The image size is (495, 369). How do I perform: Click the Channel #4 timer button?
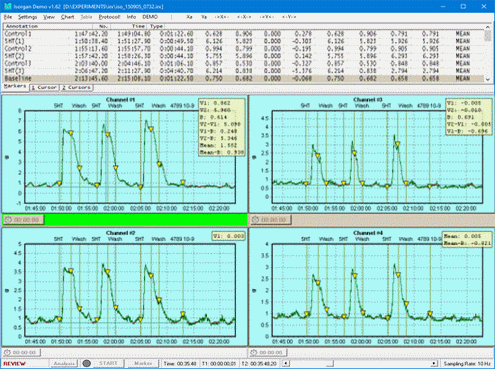coord(268,352)
